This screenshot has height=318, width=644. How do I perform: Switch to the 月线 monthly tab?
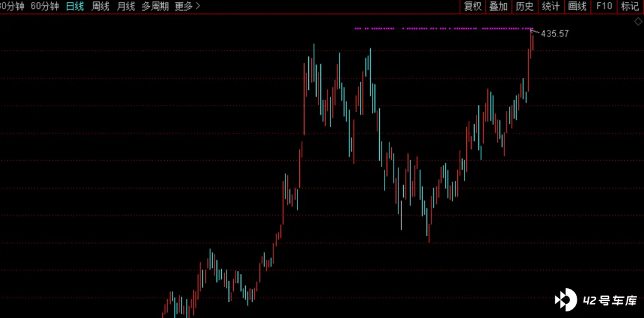[x=126, y=6]
